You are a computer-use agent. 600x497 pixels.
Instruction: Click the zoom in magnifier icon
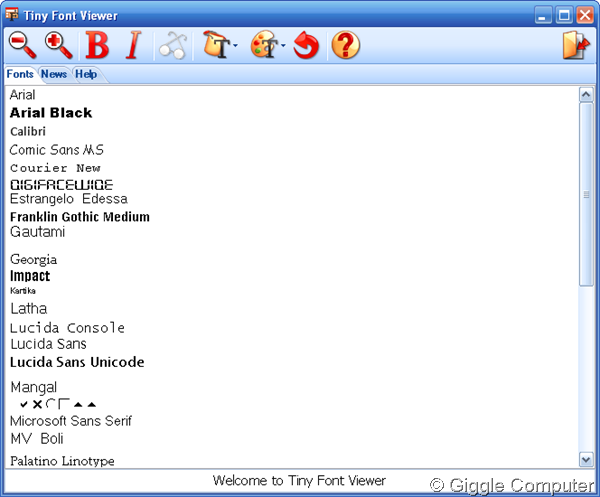pyautogui.click(x=58, y=45)
